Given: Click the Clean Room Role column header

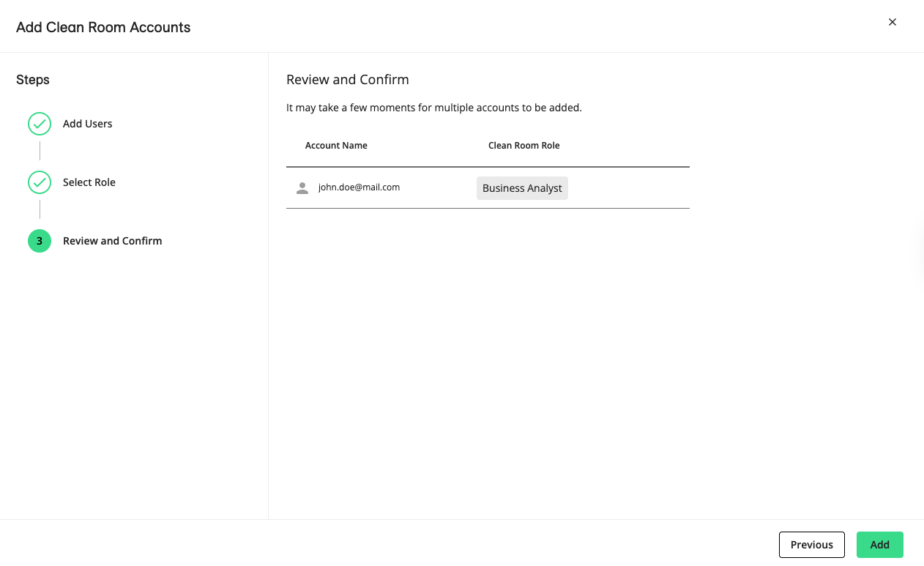Looking at the screenshot, I should pos(524,146).
